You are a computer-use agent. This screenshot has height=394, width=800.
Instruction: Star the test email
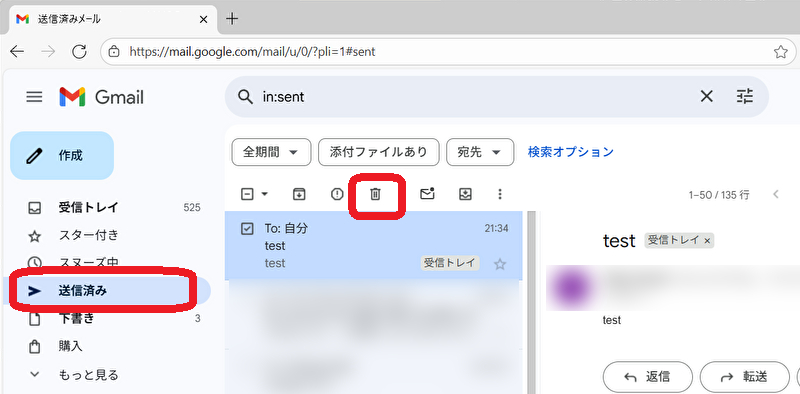(x=500, y=264)
